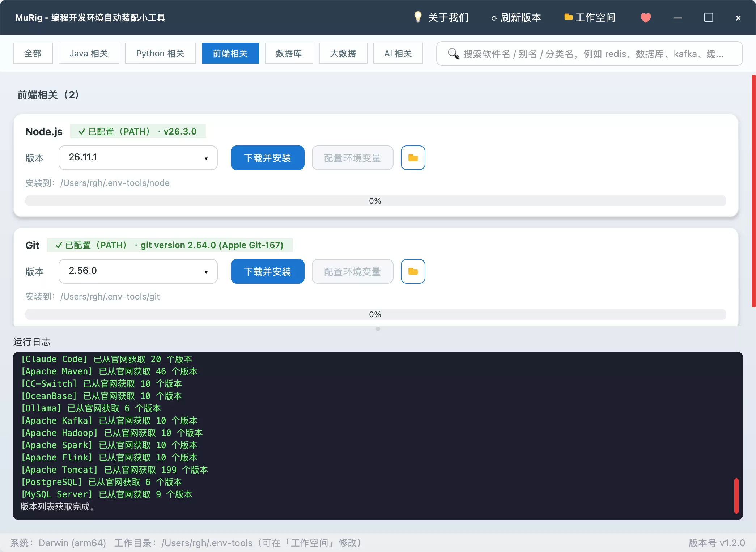Click the splitter dot above 运行日志
756x552 pixels.
coord(378,329)
